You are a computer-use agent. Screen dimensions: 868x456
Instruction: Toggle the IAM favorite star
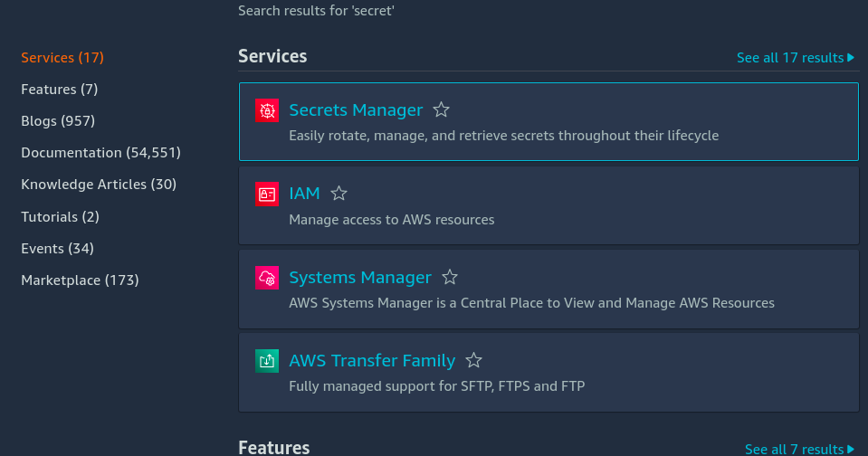click(x=339, y=194)
